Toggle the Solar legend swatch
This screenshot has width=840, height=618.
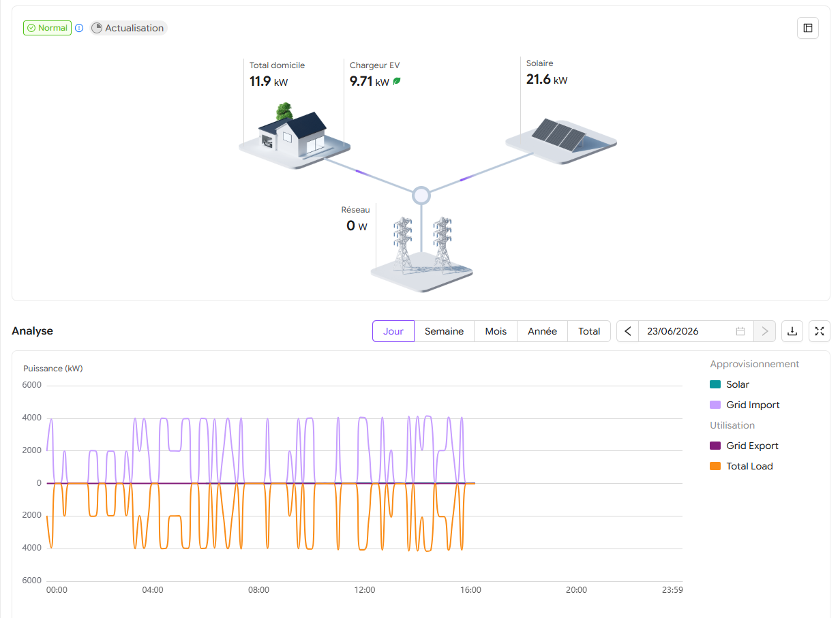pyautogui.click(x=715, y=384)
